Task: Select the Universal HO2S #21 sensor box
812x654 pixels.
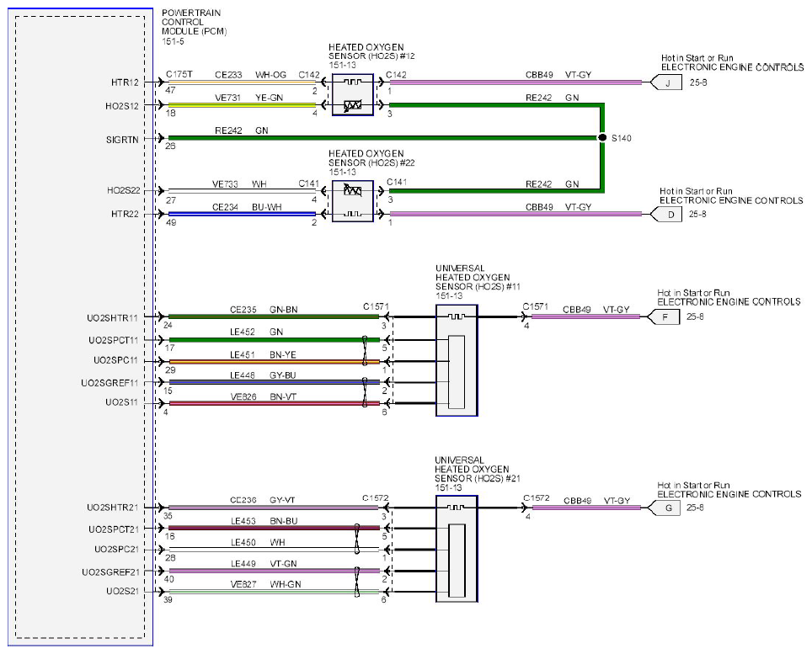Action: pos(457,549)
